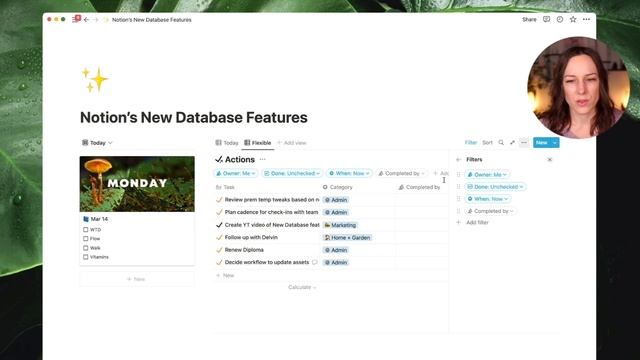Check off Plan cadence for check-ins task
This screenshot has height=360, width=640.
219,212
